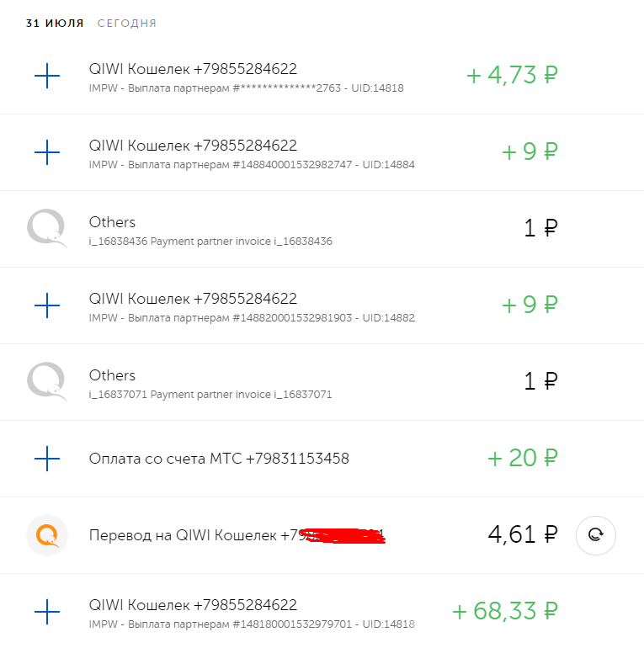
Task: Open Оплата со счета МТС transaction
Action: (x=219, y=459)
